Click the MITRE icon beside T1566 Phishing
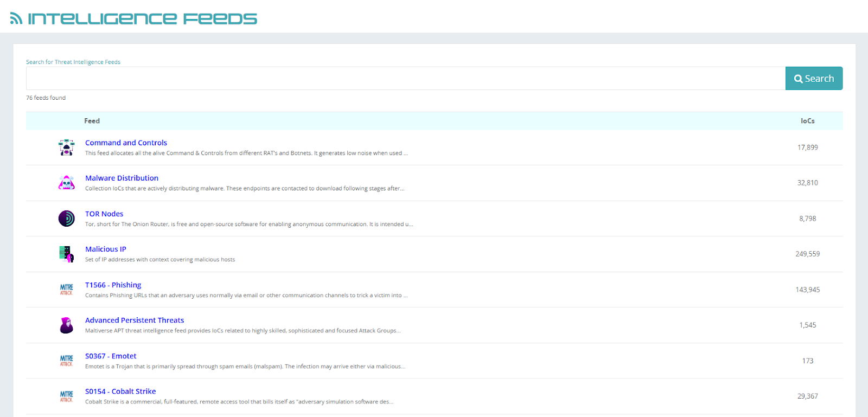The height and width of the screenshot is (417, 868). pyautogui.click(x=66, y=290)
